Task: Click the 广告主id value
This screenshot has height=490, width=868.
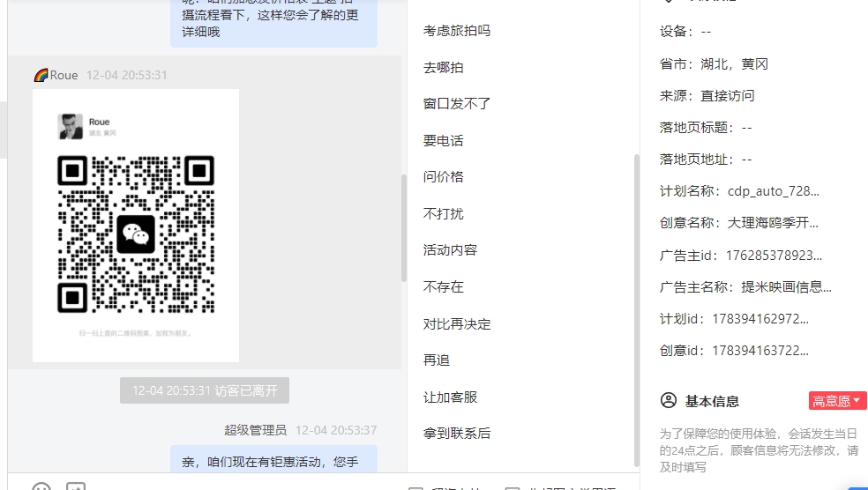Action: 774,256
